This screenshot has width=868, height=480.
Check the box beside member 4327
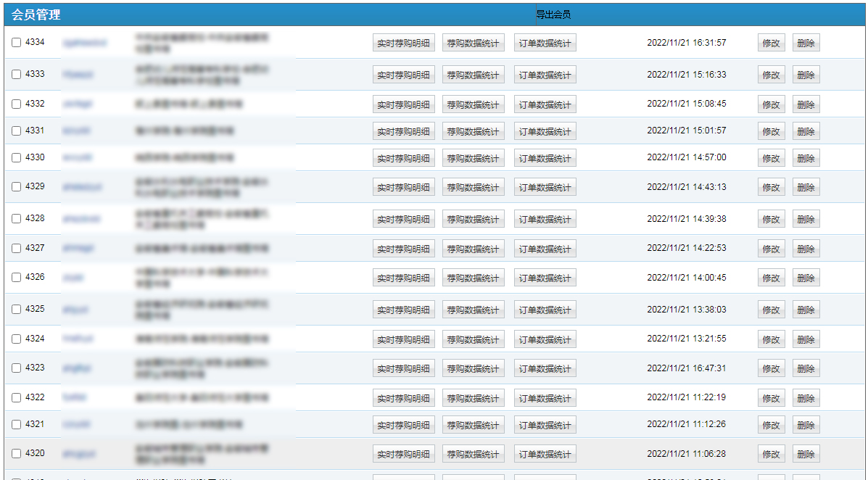17,248
